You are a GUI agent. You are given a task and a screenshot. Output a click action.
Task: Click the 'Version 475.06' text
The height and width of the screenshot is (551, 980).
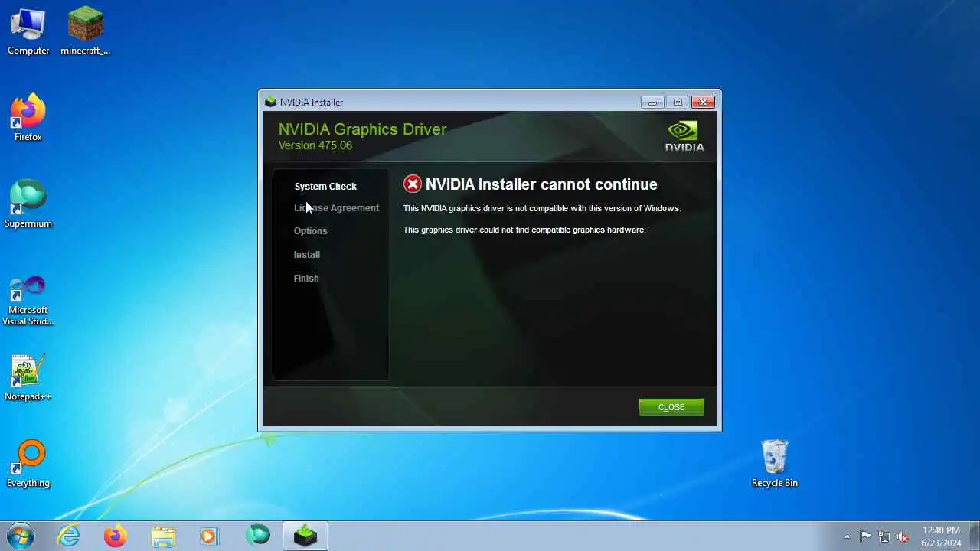(315, 145)
